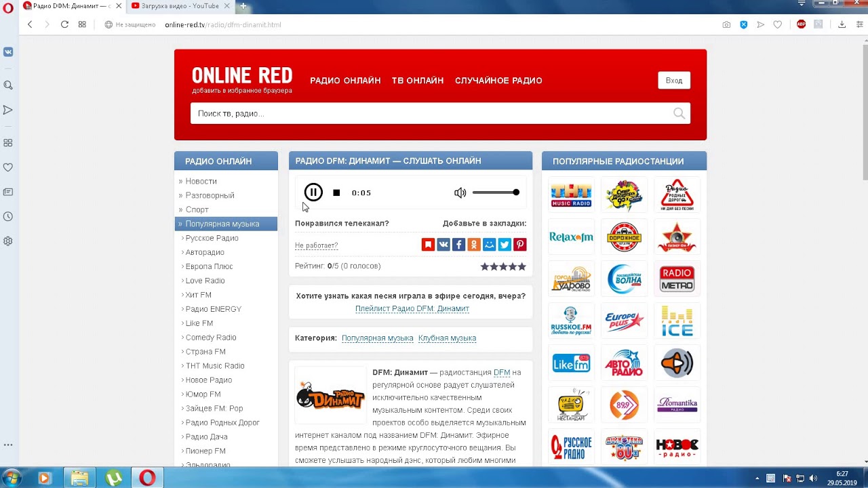Viewport: 868px width, 488px height.
Task: Open a new browser tab
Action: (243, 6)
